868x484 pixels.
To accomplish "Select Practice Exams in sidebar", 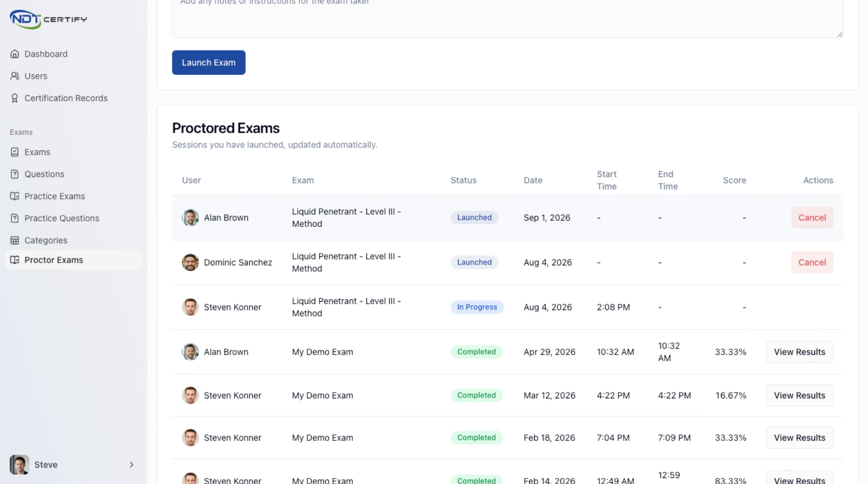I will [x=73, y=196].
